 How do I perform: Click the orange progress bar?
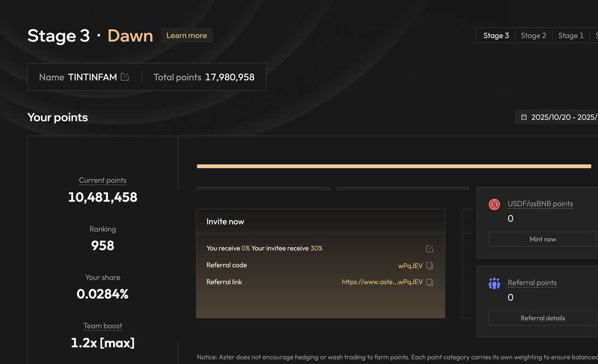pyautogui.click(x=394, y=166)
